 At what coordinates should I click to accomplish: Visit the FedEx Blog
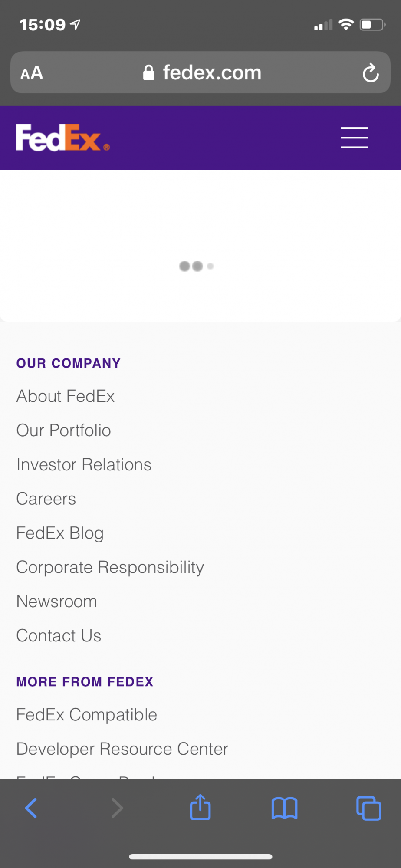[x=60, y=533]
